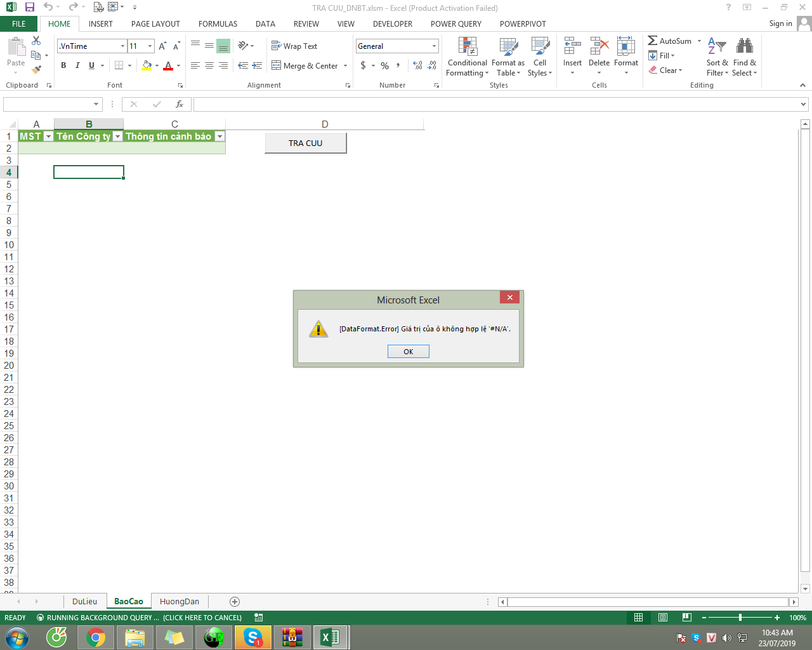Click the Insert Function fx icon
This screenshot has height=650, width=812.
click(180, 104)
